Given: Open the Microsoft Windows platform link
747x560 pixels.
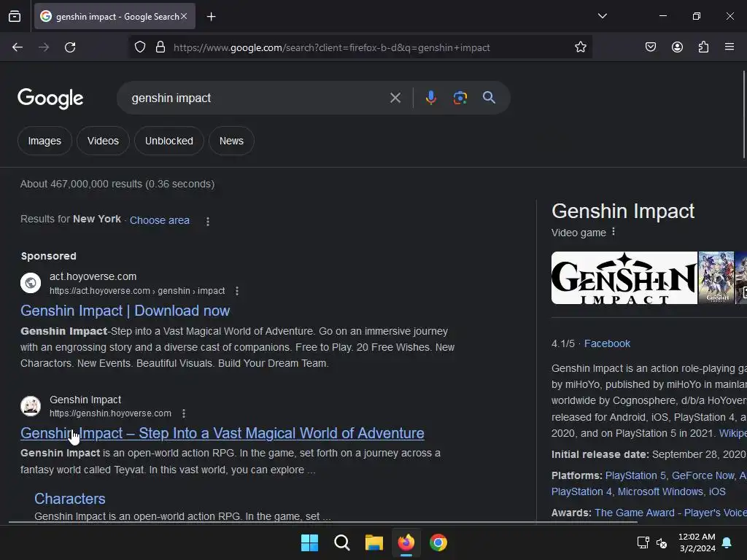Looking at the screenshot, I should [x=660, y=492].
